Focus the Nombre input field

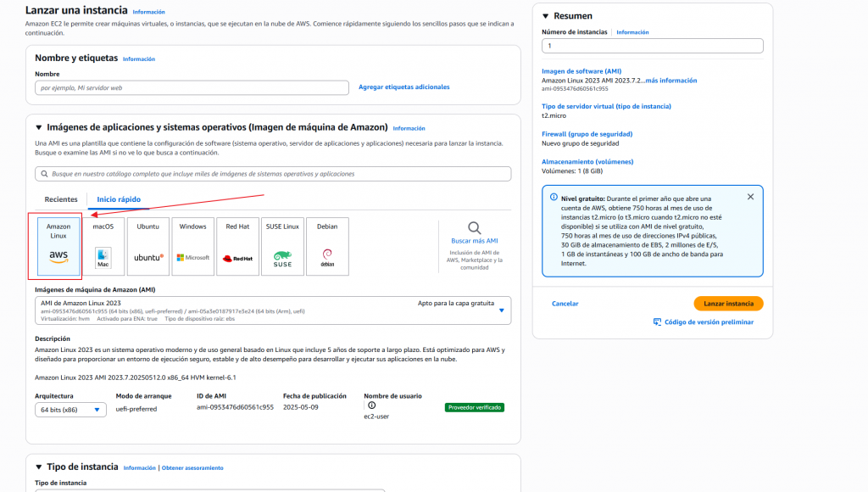(192, 87)
